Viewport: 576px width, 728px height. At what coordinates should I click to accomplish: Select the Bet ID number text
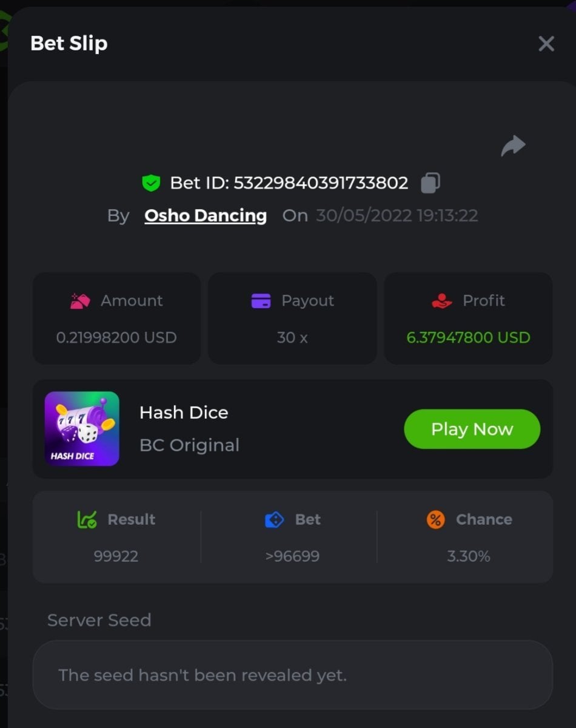(321, 183)
